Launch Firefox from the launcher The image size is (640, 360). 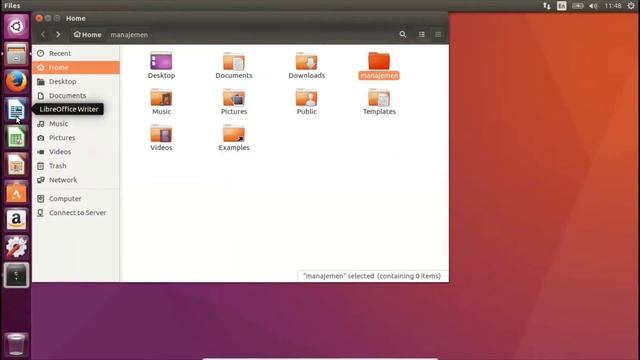(16, 81)
